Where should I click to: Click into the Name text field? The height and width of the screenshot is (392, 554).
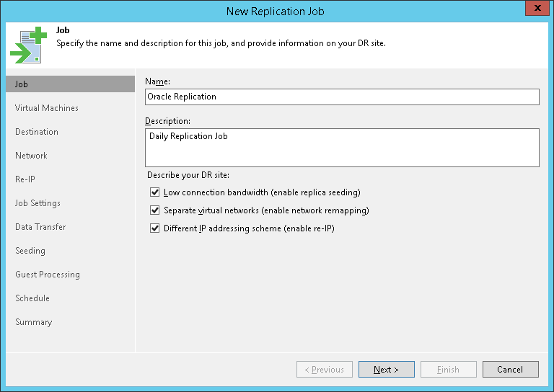(x=342, y=97)
